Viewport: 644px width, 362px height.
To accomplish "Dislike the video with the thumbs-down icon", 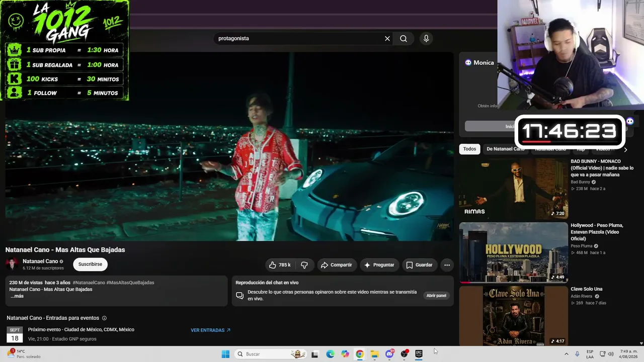I will tap(304, 265).
